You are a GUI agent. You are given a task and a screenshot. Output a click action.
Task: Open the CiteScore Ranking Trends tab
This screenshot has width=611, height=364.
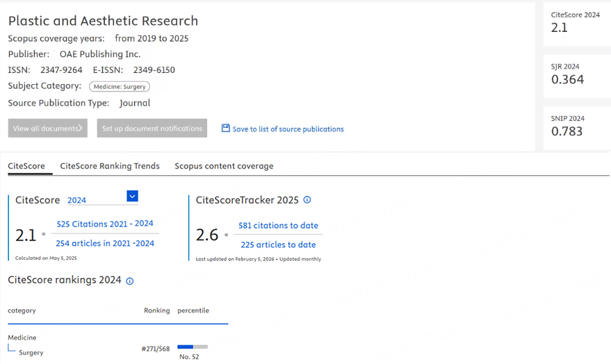pyautogui.click(x=110, y=166)
